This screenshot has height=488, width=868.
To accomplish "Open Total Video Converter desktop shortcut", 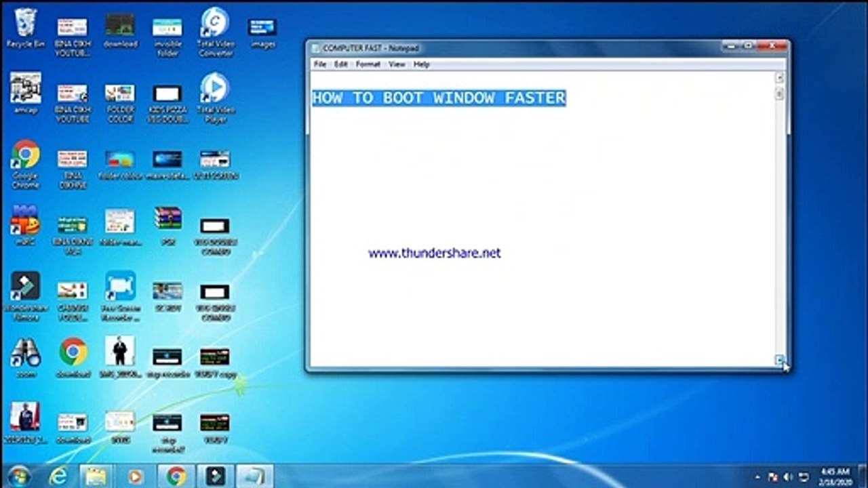I will [x=215, y=33].
